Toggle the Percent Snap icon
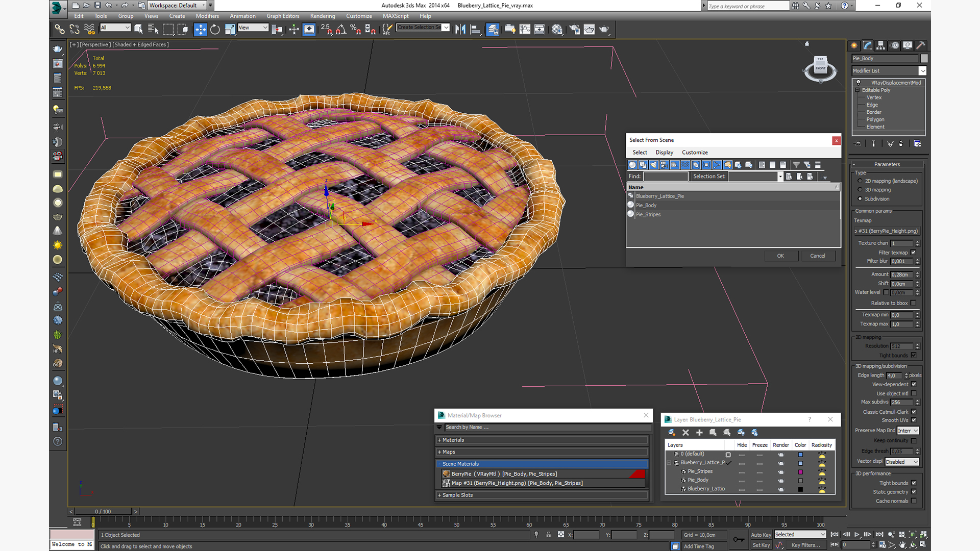Image resolution: width=980 pixels, height=551 pixels. click(x=356, y=29)
